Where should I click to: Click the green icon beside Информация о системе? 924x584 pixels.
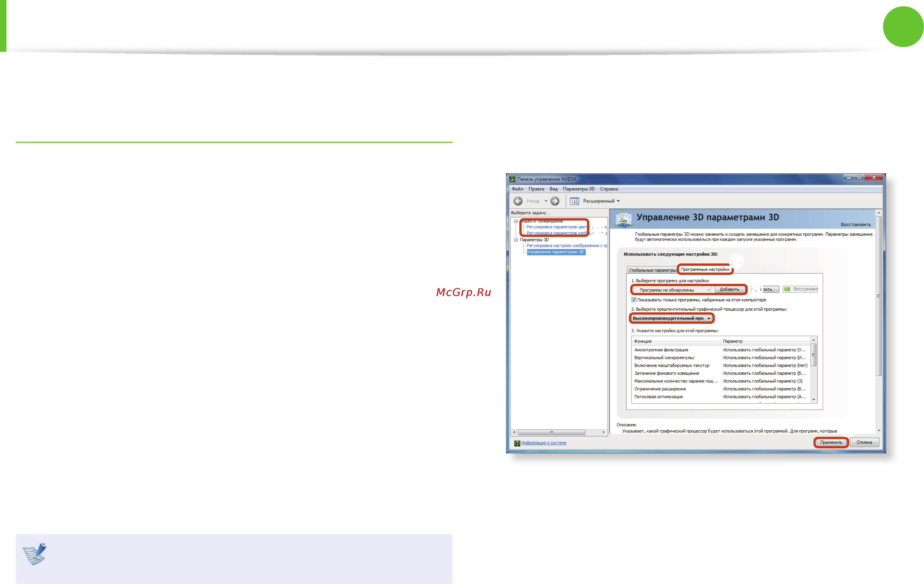click(517, 443)
